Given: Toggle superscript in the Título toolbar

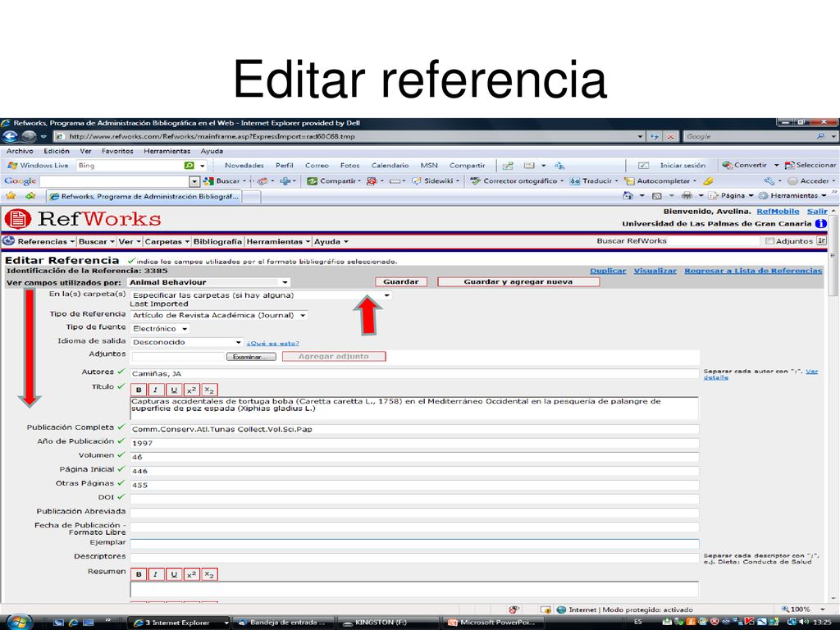Looking at the screenshot, I should click(x=191, y=390).
